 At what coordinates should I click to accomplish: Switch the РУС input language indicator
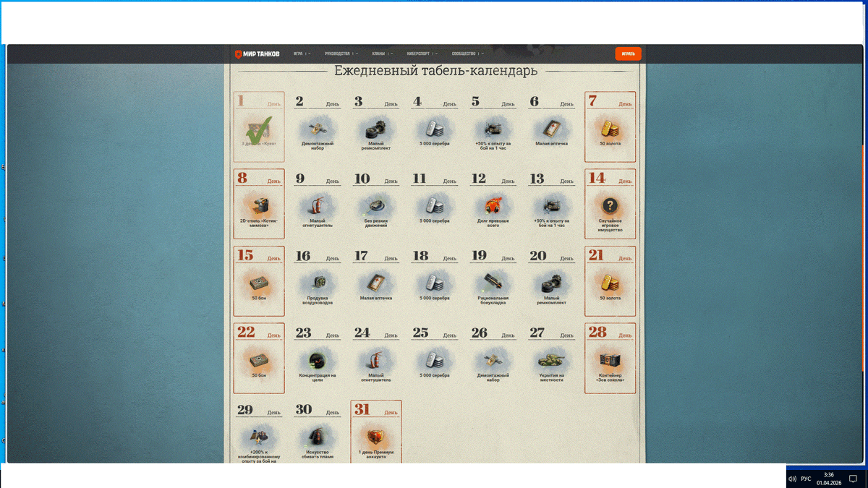point(806,479)
